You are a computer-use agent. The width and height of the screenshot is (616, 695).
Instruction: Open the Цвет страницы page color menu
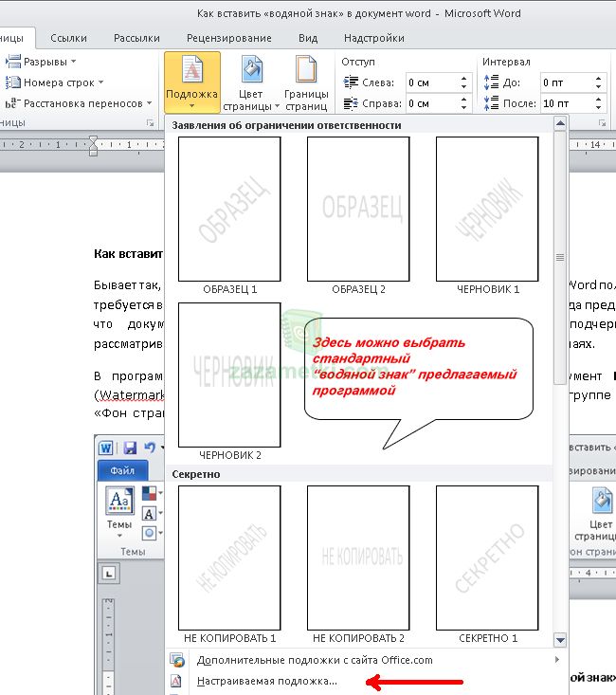[x=251, y=82]
